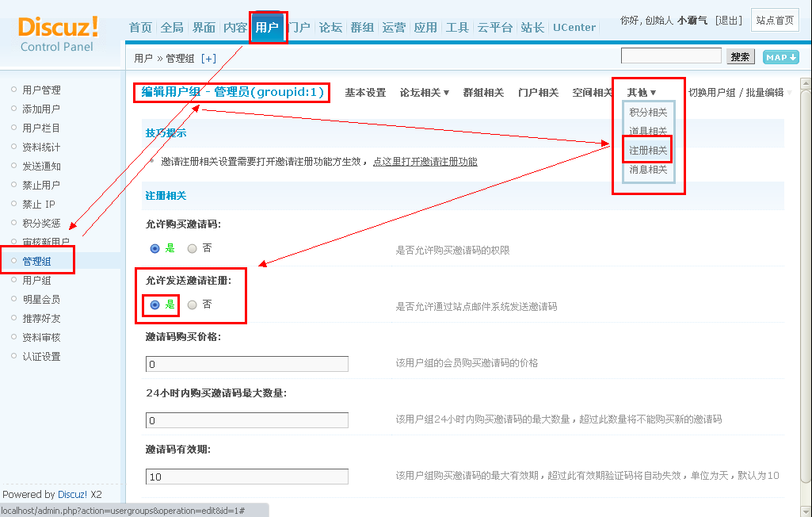The width and height of the screenshot is (812, 517).
Task: Switch to the 门户相关 tab
Action: (538, 92)
